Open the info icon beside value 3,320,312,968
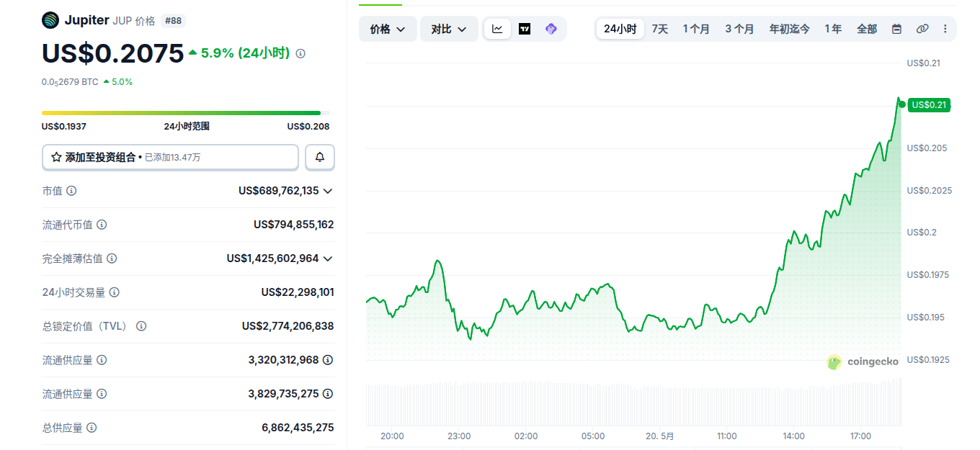 328,360
